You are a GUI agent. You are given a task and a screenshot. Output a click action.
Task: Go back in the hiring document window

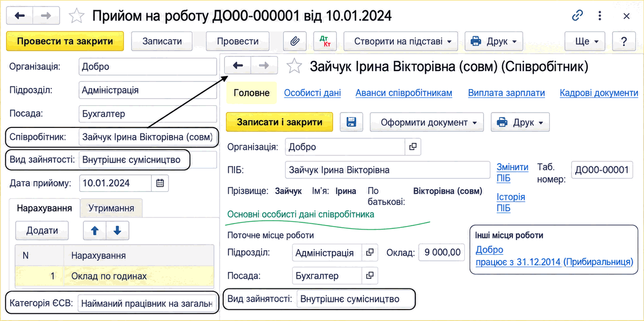click(20, 16)
